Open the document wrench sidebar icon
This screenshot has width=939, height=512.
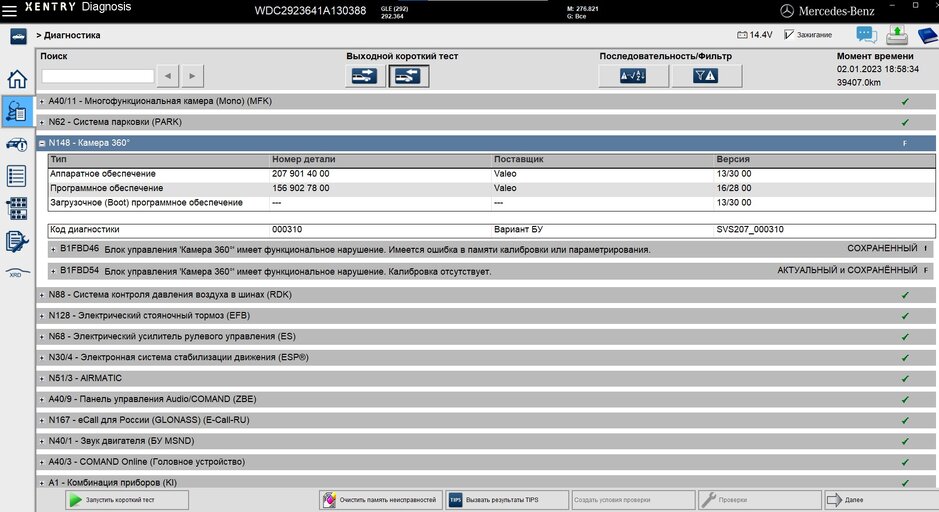(x=17, y=241)
